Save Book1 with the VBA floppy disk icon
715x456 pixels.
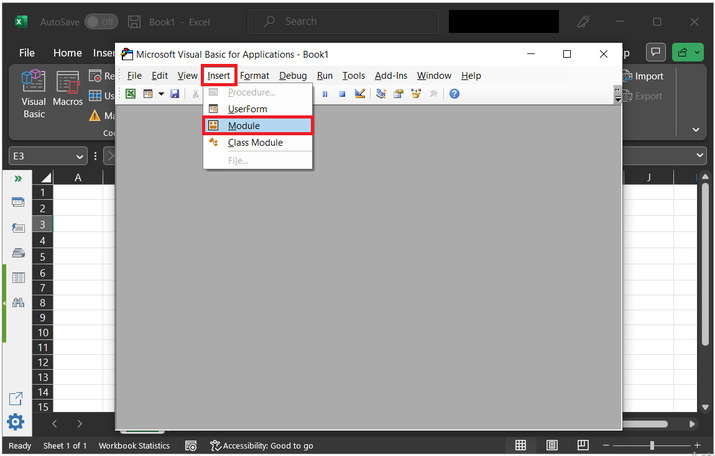tap(175, 94)
